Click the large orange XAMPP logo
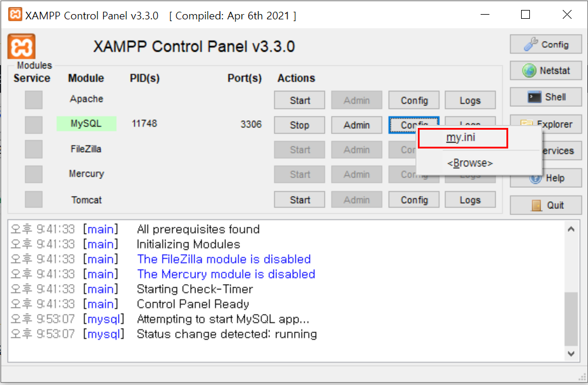The image size is (588, 385). [x=21, y=47]
